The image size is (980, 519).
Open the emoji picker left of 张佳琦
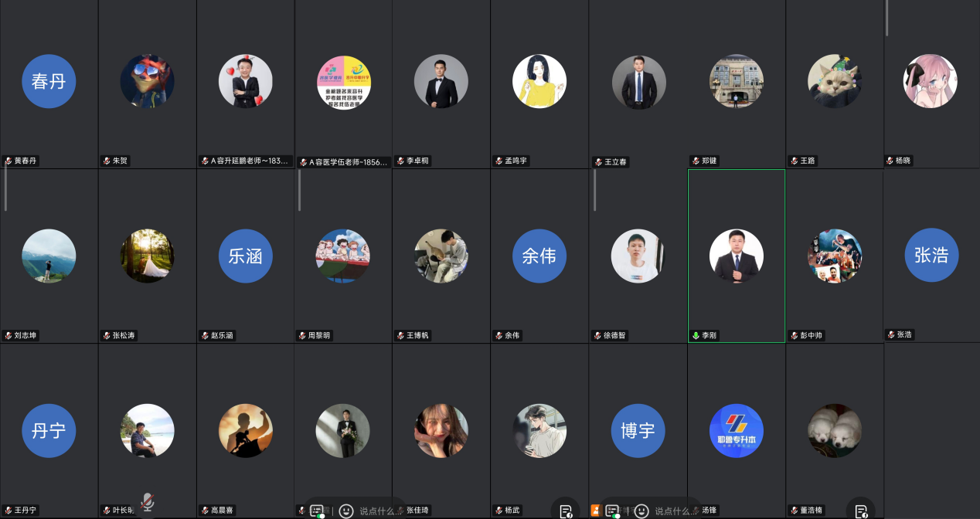pyautogui.click(x=346, y=511)
